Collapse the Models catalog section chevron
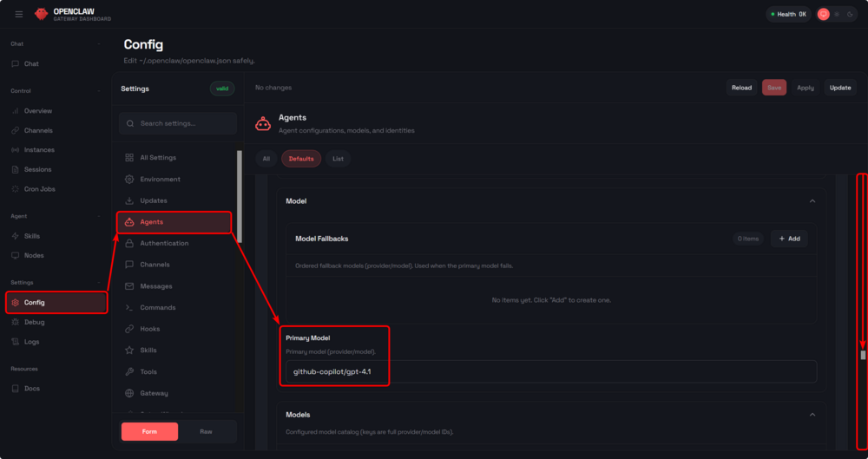 (812, 415)
